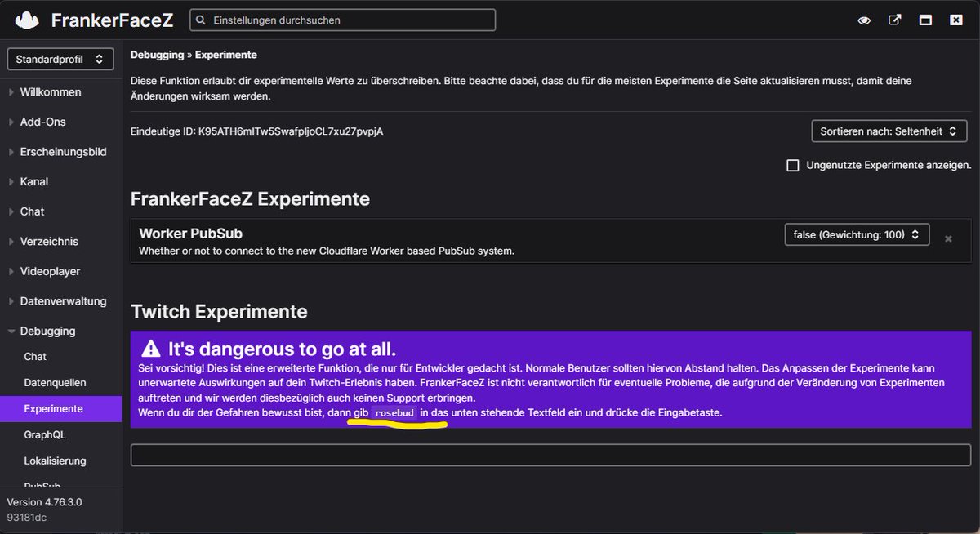
Task: Open settings in a pop-out window
Action: [895, 20]
